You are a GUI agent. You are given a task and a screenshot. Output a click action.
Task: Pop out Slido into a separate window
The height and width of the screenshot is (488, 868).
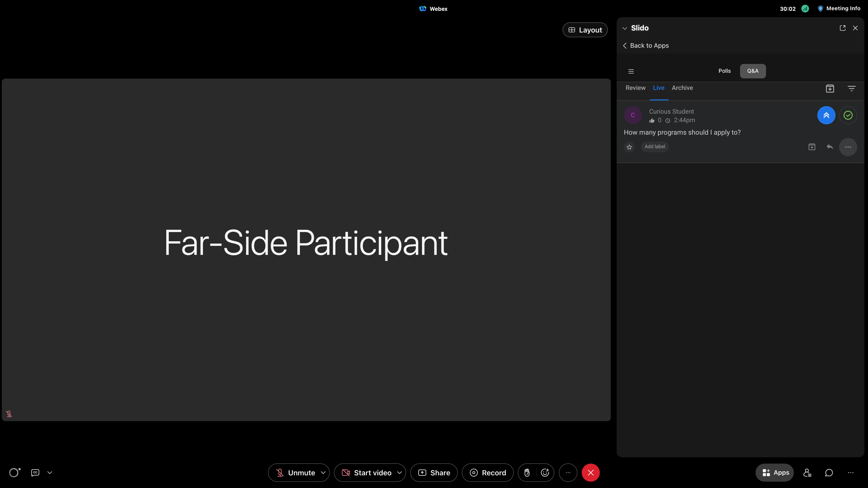coord(842,28)
